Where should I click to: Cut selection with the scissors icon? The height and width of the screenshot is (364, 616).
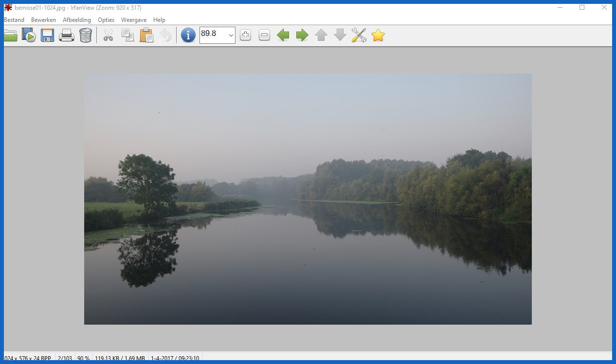pyautogui.click(x=108, y=35)
